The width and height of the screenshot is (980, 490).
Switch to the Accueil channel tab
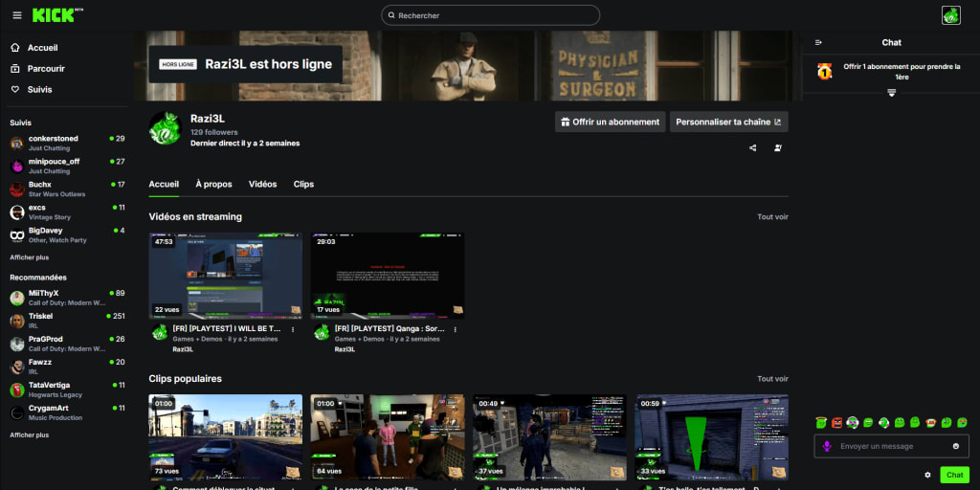point(164,185)
